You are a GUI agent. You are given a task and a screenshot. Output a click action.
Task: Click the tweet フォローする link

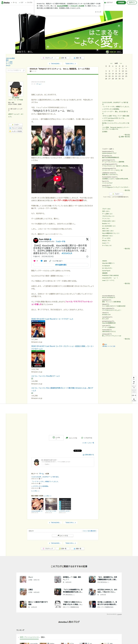point(60,241)
